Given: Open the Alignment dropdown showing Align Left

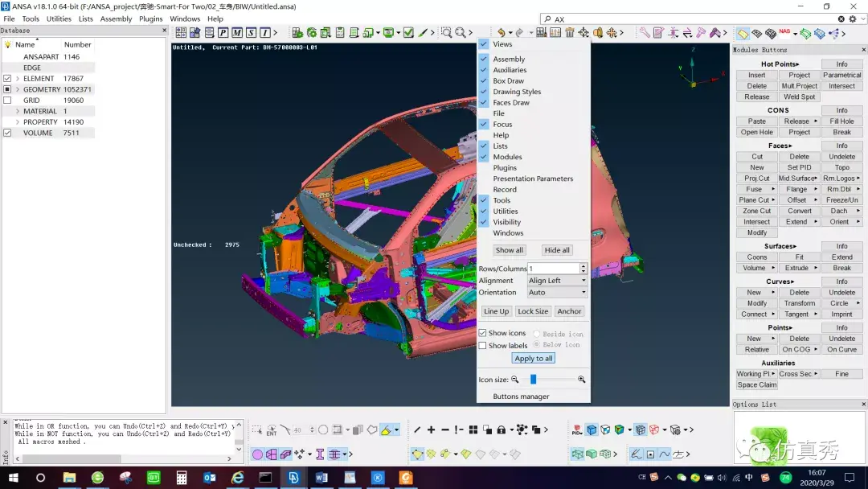Looking at the screenshot, I should coord(557,281).
